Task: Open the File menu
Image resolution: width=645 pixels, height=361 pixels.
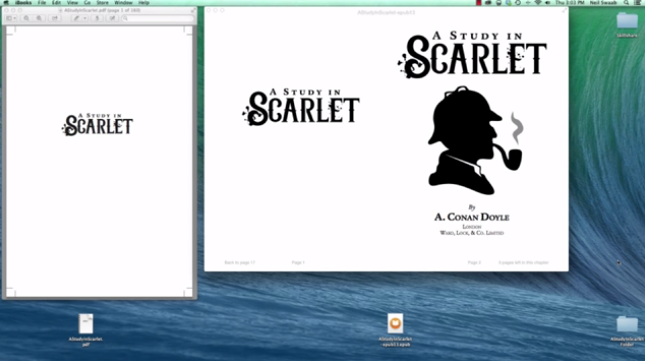Action: [42, 3]
